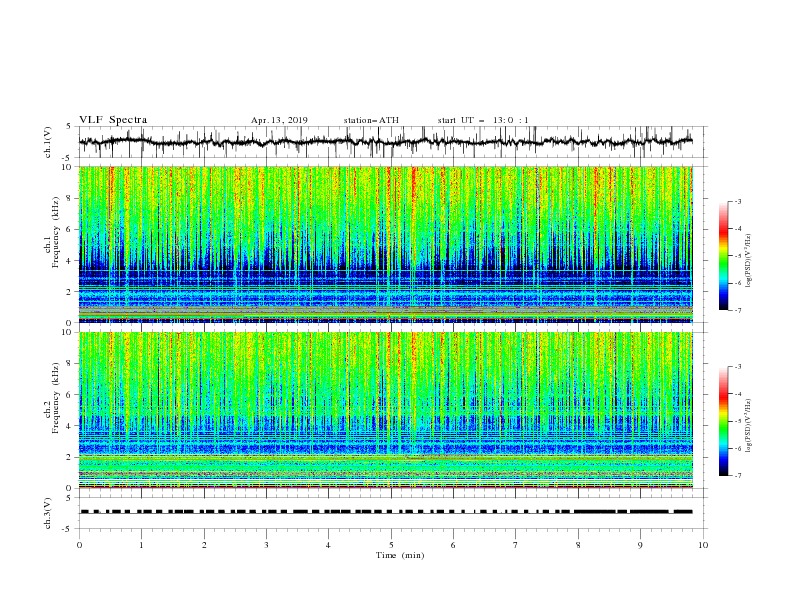
Task: Click the time axis tick label '5'
Action: (x=391, y=545)
